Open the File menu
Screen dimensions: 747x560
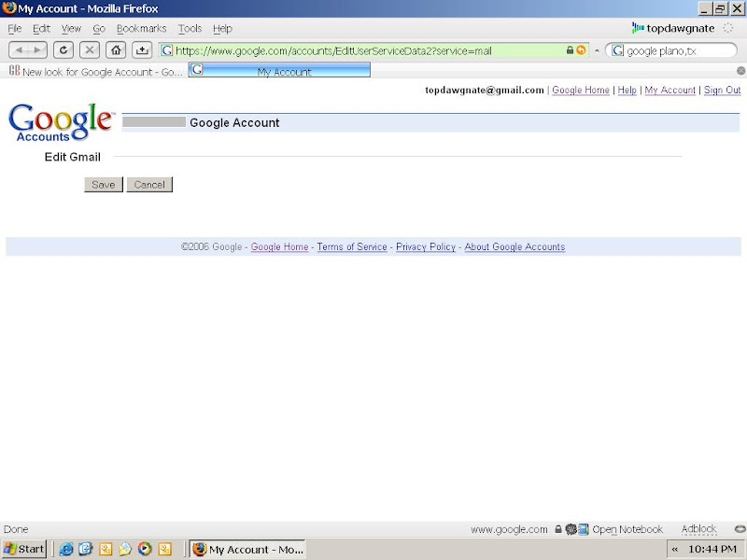15,29
